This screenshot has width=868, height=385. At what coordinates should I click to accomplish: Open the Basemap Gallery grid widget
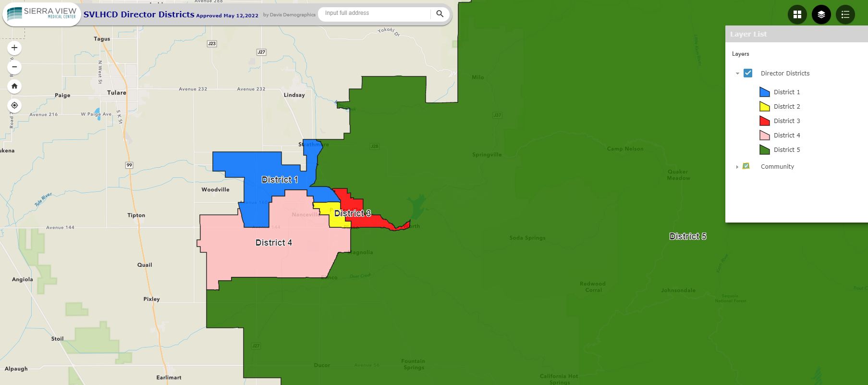[797, 14]
